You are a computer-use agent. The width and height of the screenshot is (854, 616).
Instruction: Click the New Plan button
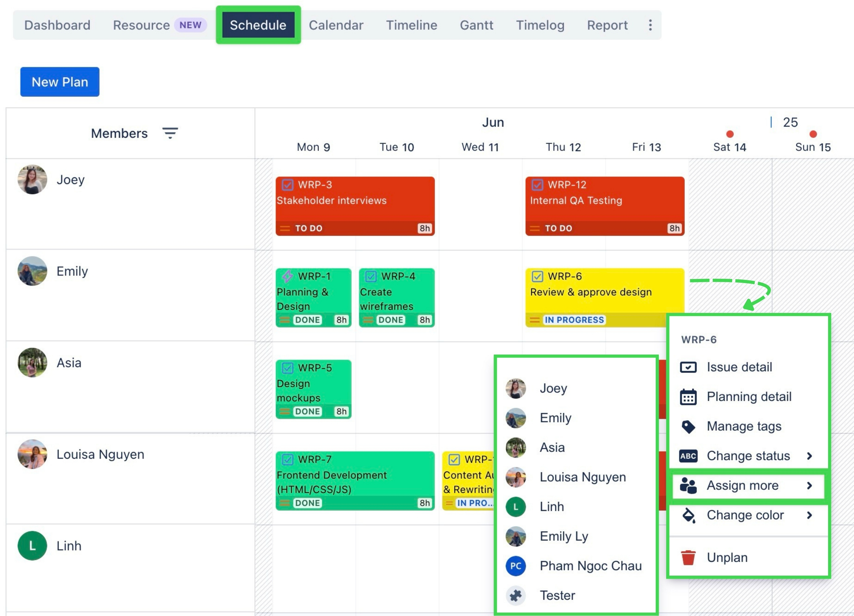[x=60, y=82]
